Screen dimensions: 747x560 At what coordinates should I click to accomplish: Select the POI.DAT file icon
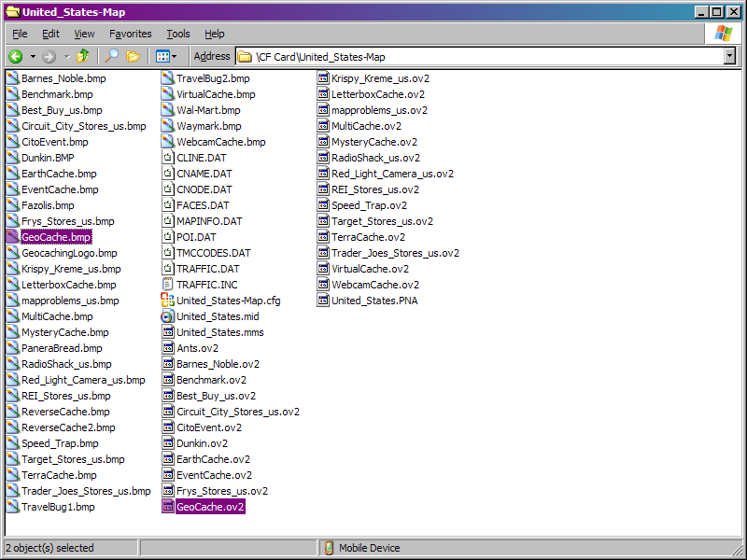click(x=168, y=237)
